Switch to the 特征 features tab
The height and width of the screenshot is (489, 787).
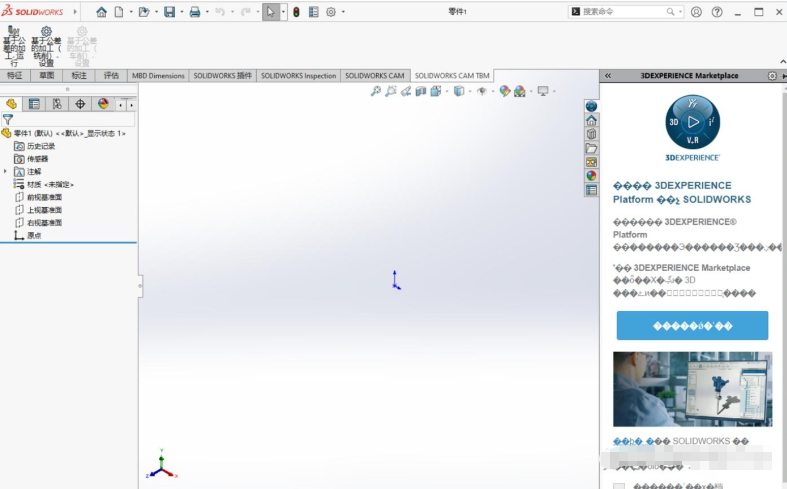point(15,76)
